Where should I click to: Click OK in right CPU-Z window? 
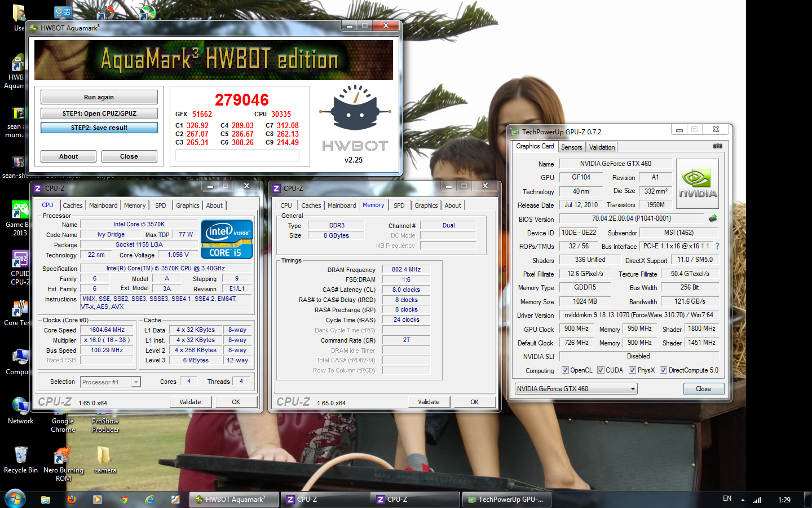(475, 402)
